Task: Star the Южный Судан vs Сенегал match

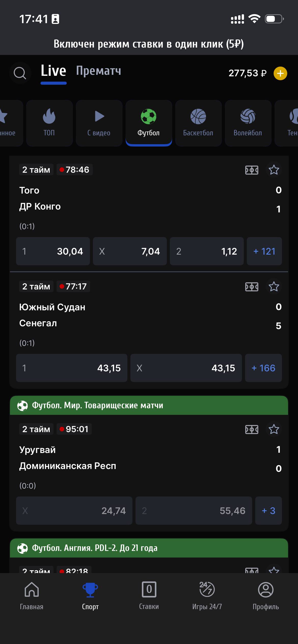Action: tap(274, 287)
